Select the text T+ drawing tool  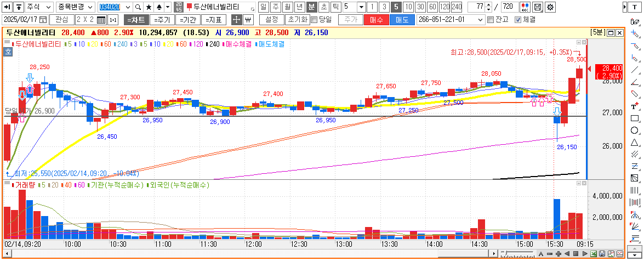click(x=635, y=107)
